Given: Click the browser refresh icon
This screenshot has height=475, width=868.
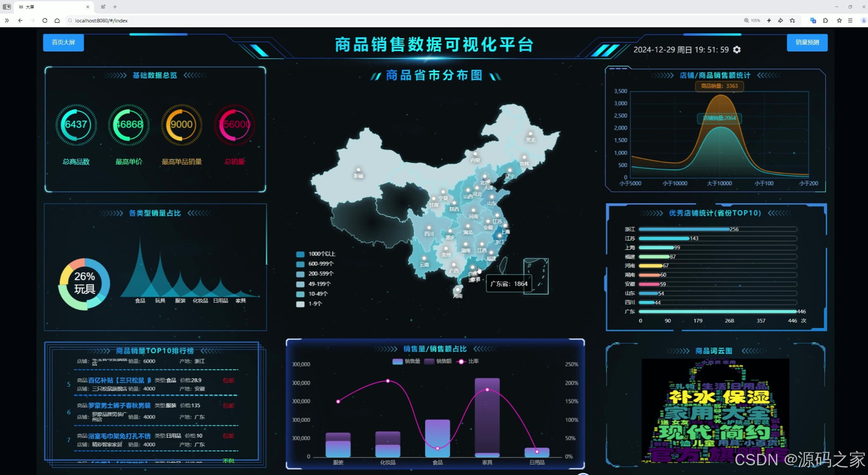Looking at the screenshot, I should pos(45,20).
